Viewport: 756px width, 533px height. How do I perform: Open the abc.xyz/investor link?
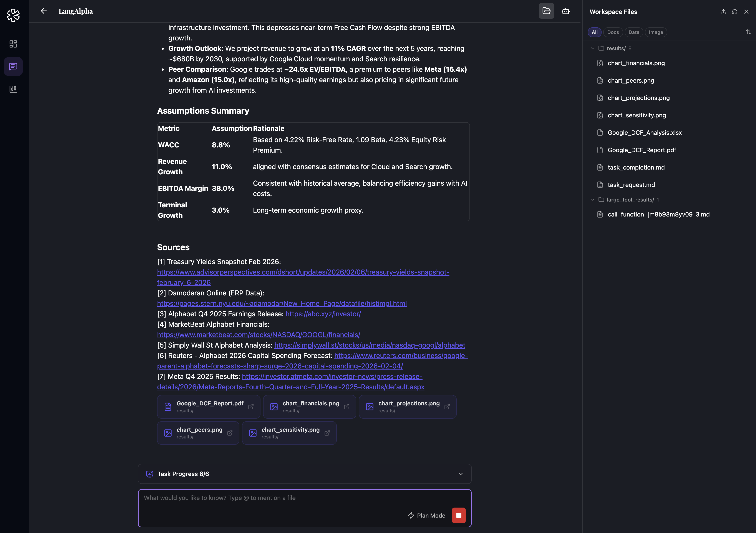tap(323, 314)
